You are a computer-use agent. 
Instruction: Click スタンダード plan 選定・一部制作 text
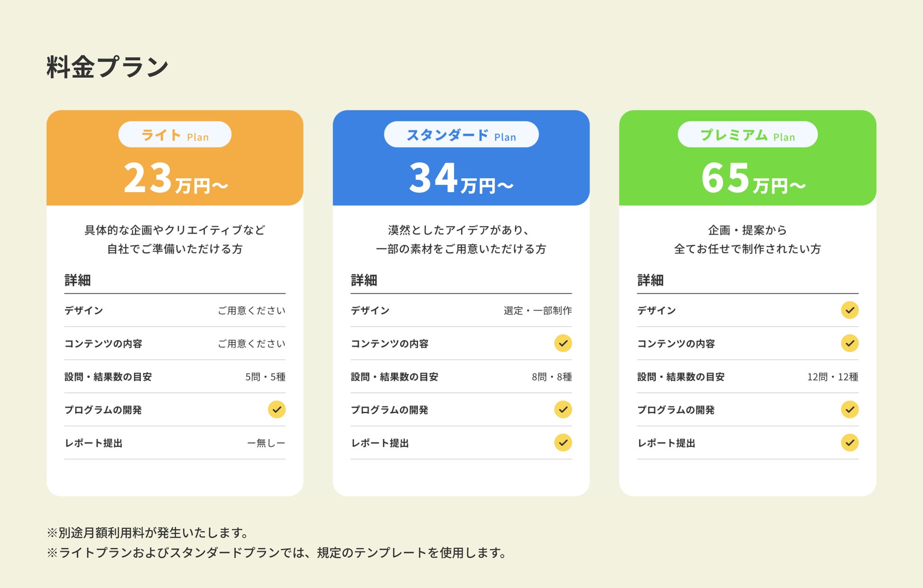click(537, 311)
